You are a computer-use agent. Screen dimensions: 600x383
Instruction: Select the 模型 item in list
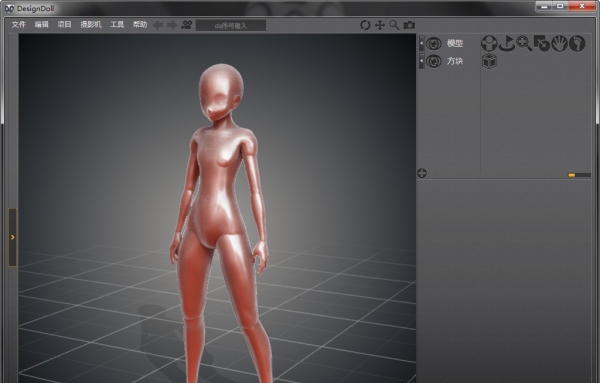pyautogui.click(x=455, y=44)
